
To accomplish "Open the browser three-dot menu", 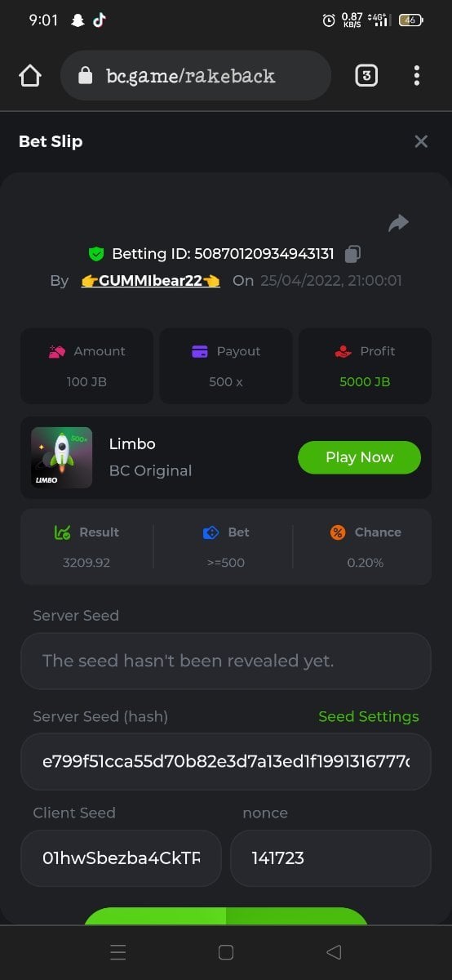I will point(417,76).
